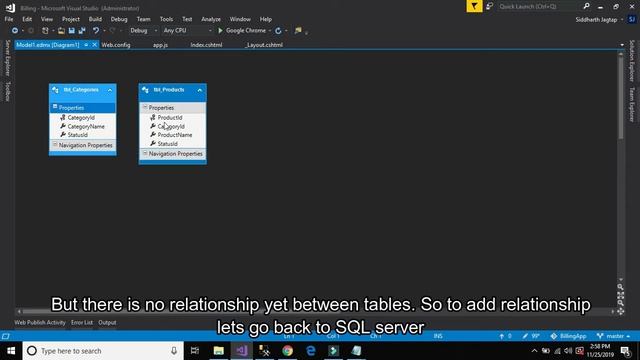Collapse Properties section in tbl_Products
The height and width of the screenshot is (360, 640).
[x=145, y=107]
